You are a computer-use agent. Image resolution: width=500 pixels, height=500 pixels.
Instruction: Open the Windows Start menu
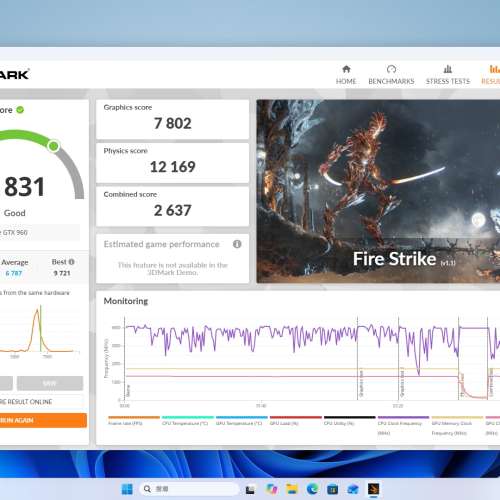coord(127,489)
